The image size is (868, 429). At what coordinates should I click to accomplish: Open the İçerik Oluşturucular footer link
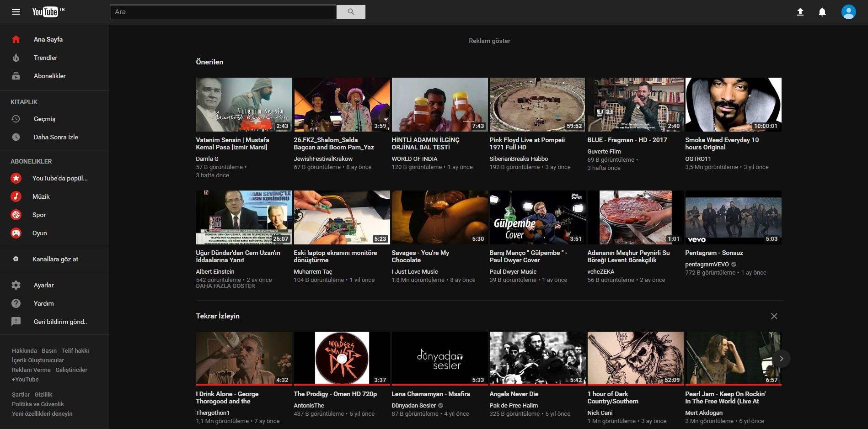pyautogui.click(x=38, y=360)
